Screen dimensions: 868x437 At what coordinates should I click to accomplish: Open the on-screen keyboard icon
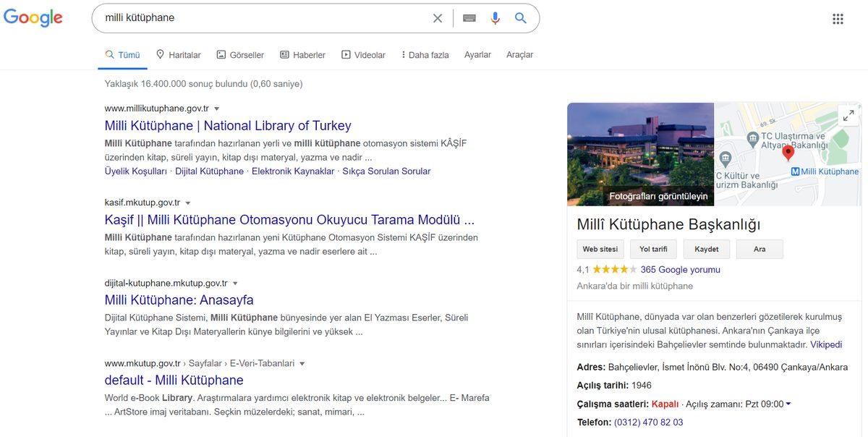coord(469,17)
